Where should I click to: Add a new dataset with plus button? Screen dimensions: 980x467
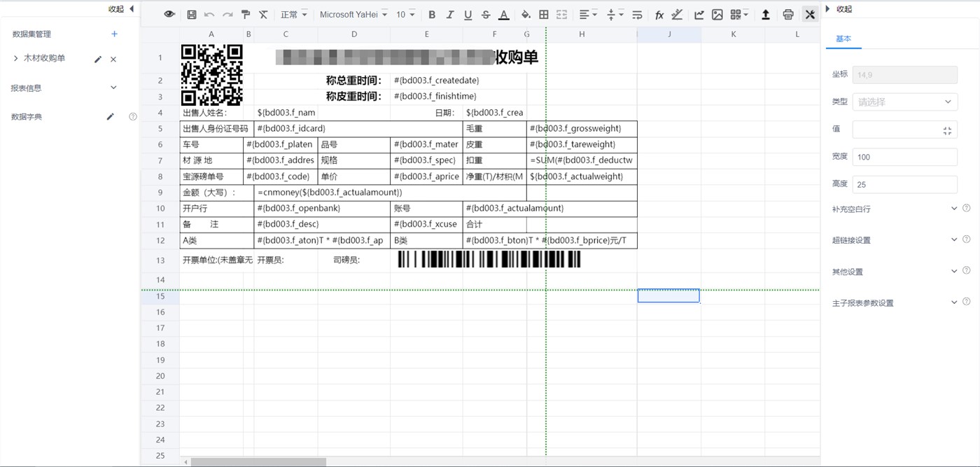tap(115, 34)
